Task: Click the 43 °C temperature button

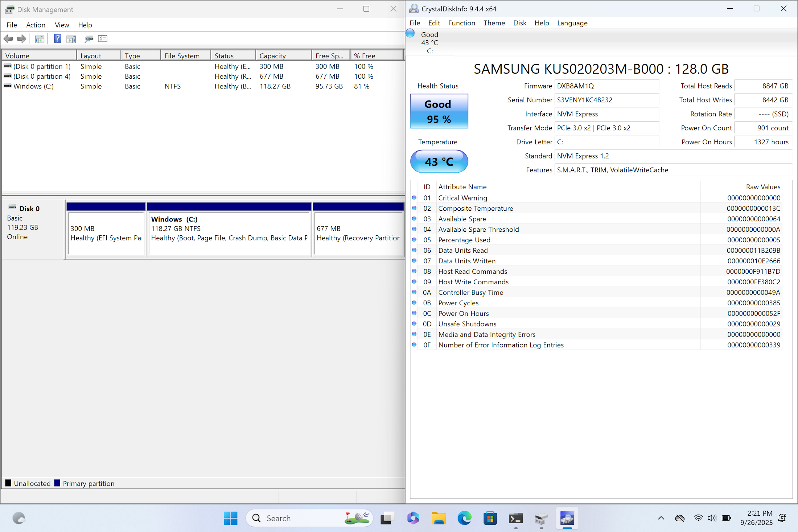Action: click(439, 161)
